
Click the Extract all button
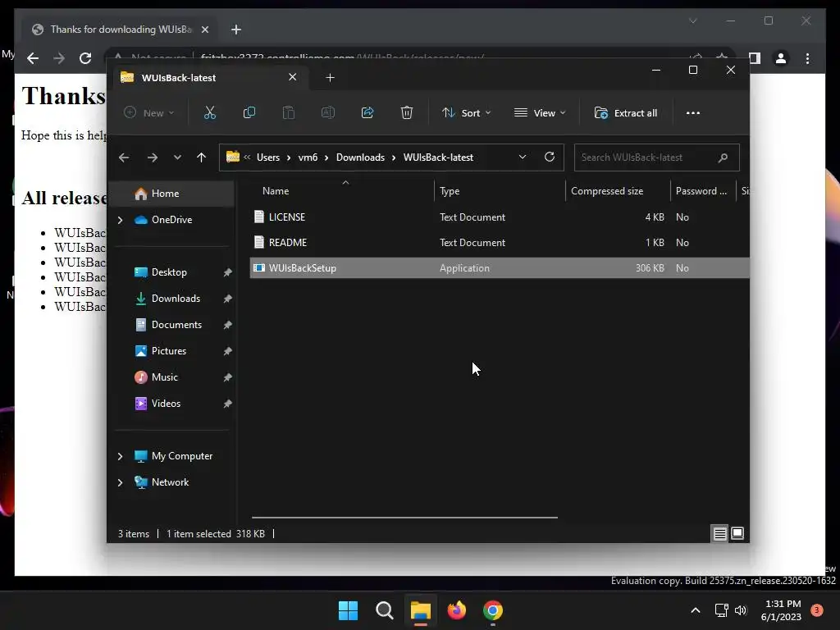click(x=626, y=113)
